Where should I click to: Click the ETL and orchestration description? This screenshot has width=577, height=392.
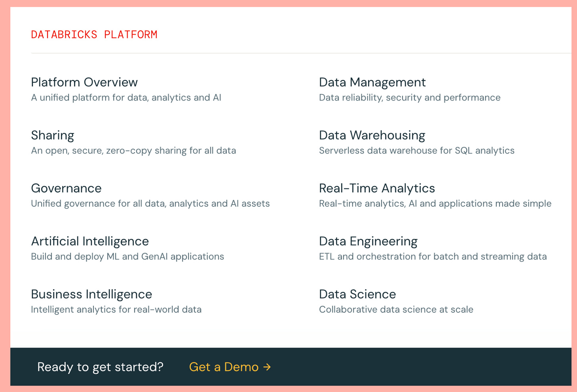coord(433,257)
